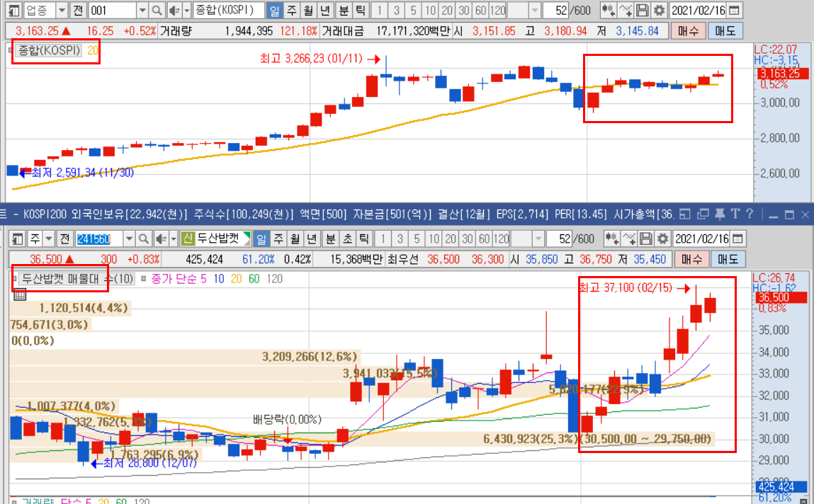Screen dimensions: 814x504
Task: Click the add-indicator line icon in KOSPI toolbar
Action: (626, 11)
